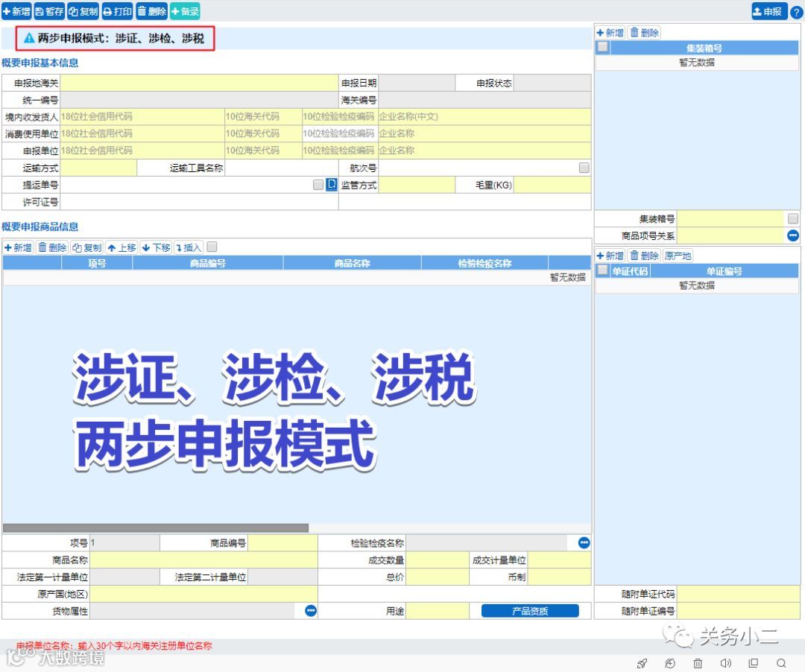This screenshot has height=672, width=805.
Task: Click the trash bin icon in bottom bar
Action: 697,663
